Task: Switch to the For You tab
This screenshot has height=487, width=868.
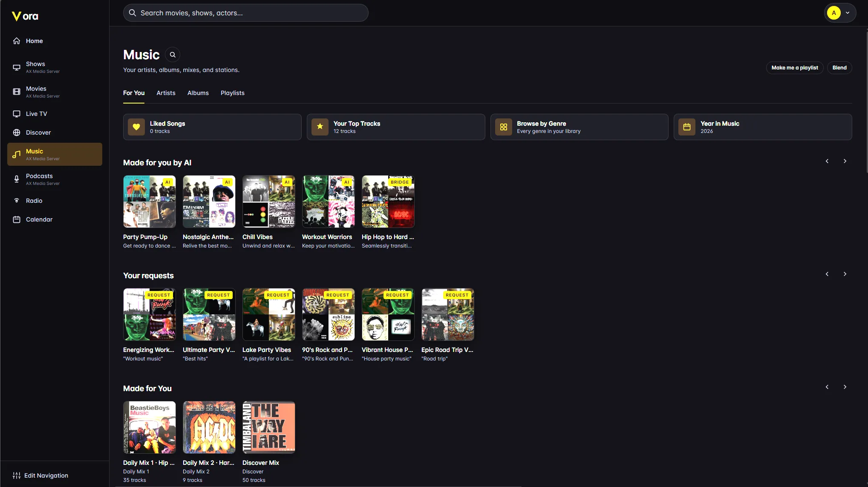Action: point(134,93)
